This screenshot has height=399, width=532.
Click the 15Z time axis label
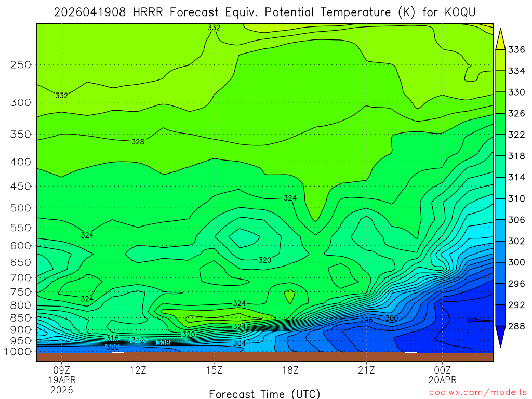pyautogui.click(x=214, y=370)
